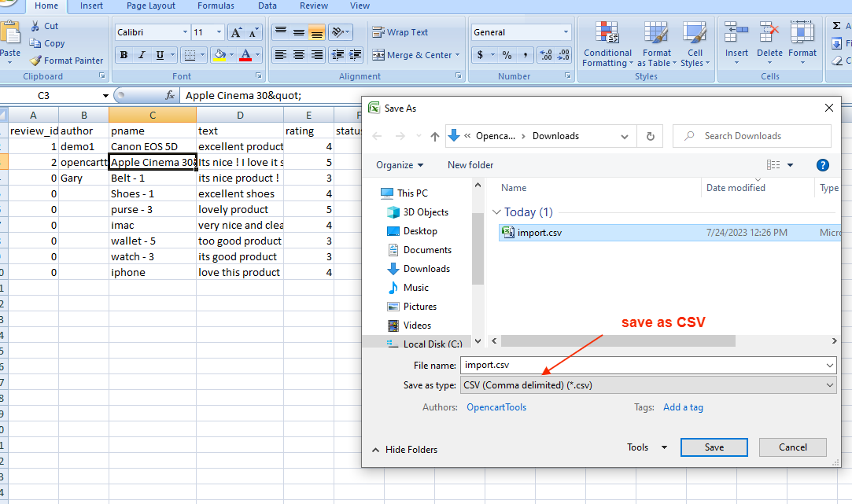Go up one folder level in Save As
The image size is (852, 504).
coord(435,136)
